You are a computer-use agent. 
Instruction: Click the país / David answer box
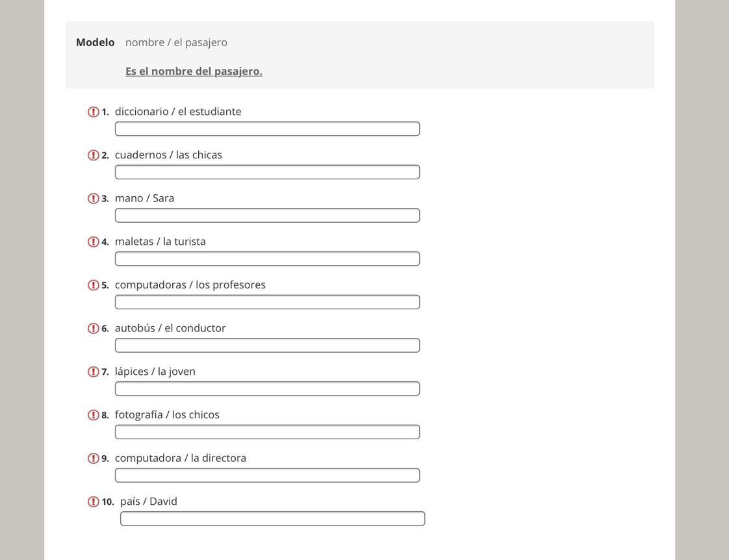(x=272, y=518)
